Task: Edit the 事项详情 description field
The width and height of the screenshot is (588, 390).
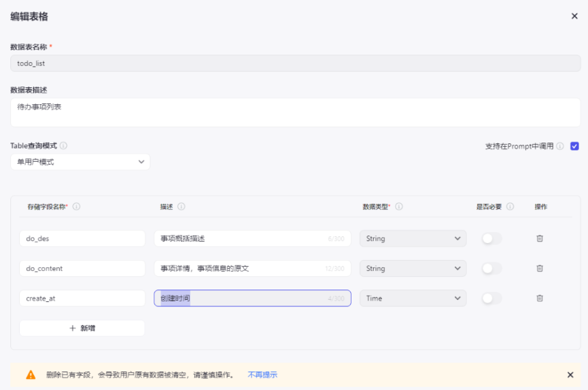Action: (253, 269)
